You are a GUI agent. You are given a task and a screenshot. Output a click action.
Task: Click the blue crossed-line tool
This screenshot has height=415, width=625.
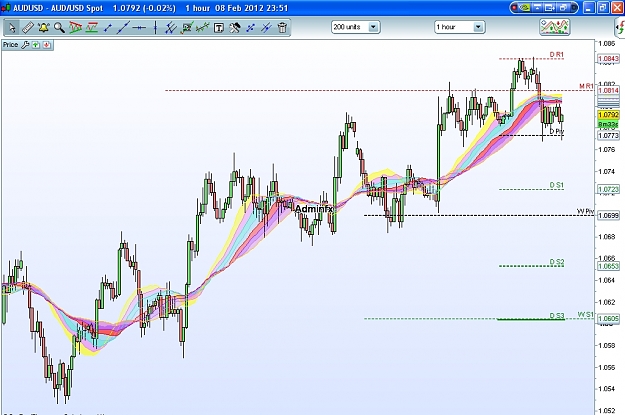(x=266, y=28)
